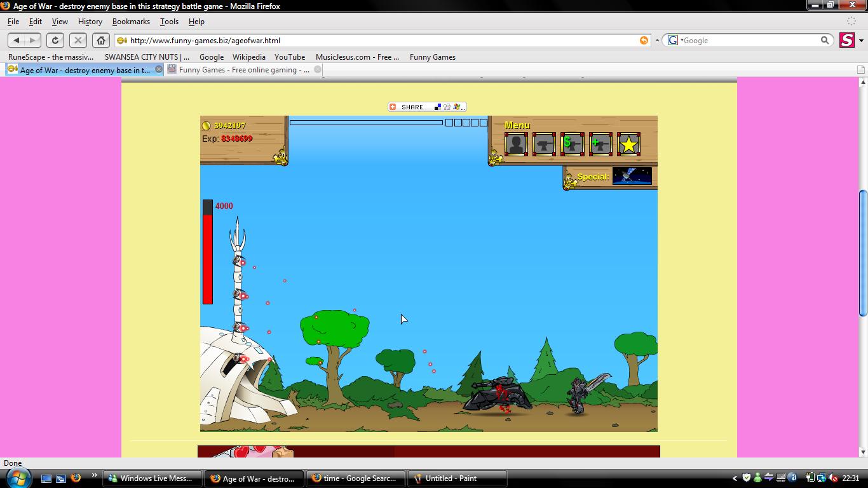868x488 pixels.
Task: Click the SHARE button above game
Action: (428, 107)
